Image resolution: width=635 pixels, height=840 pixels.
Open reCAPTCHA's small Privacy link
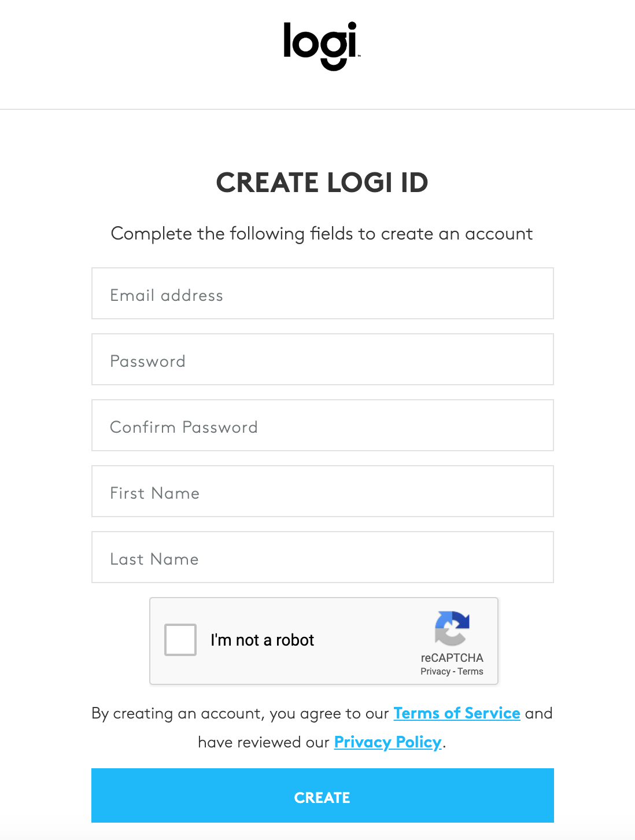[435, 672]
